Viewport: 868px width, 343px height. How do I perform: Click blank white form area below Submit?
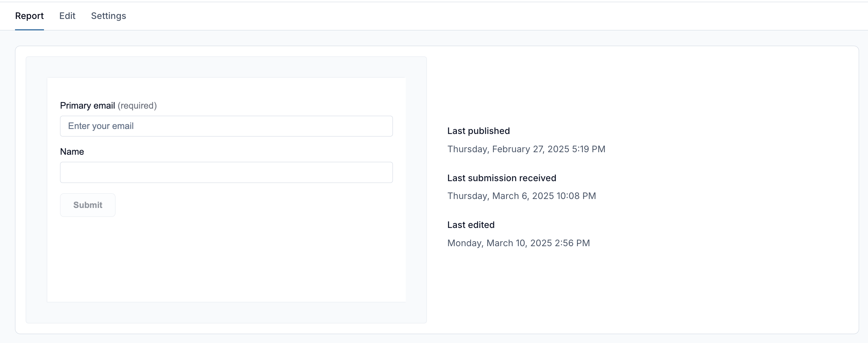click(226, 261)
